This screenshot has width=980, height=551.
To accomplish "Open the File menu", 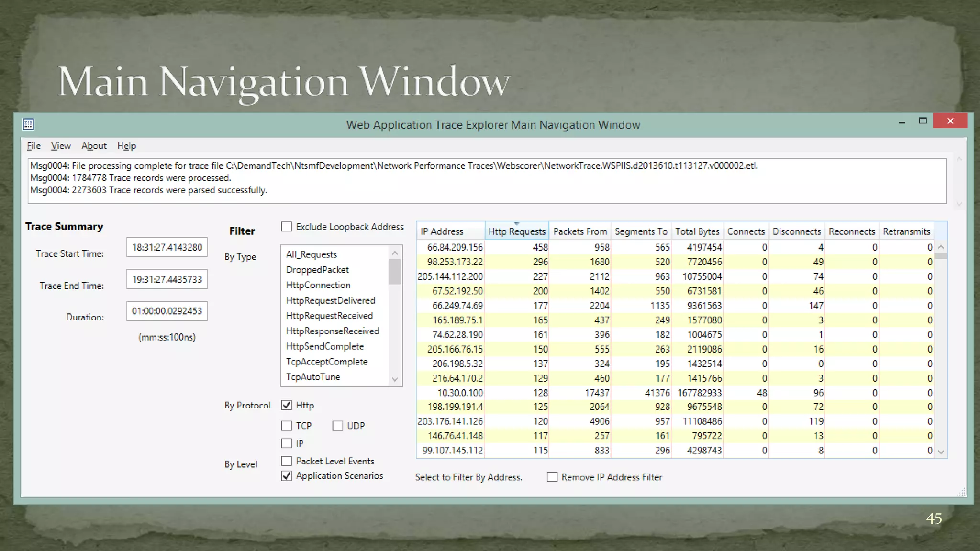I will [x=33, y=146].
